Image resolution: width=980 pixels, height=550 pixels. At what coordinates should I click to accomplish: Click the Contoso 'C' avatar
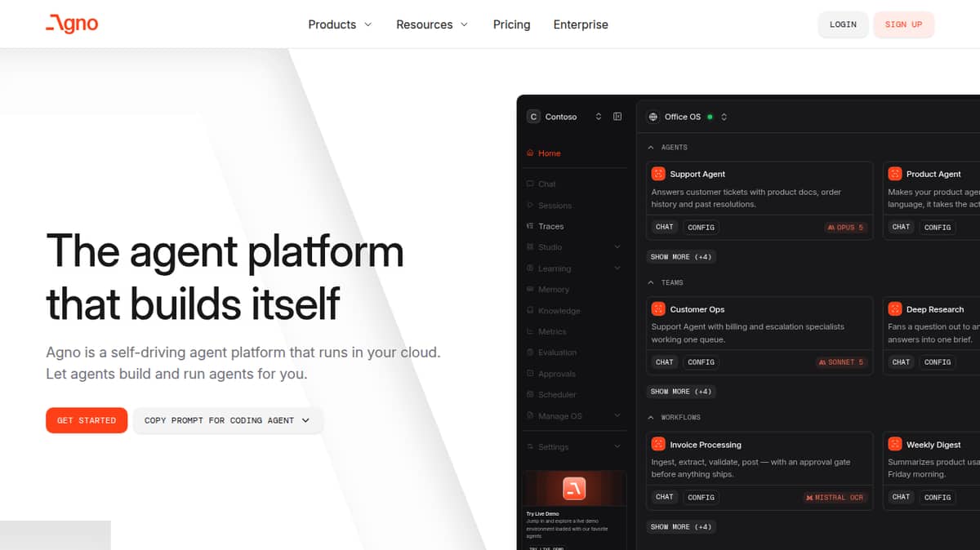point(533,117)
